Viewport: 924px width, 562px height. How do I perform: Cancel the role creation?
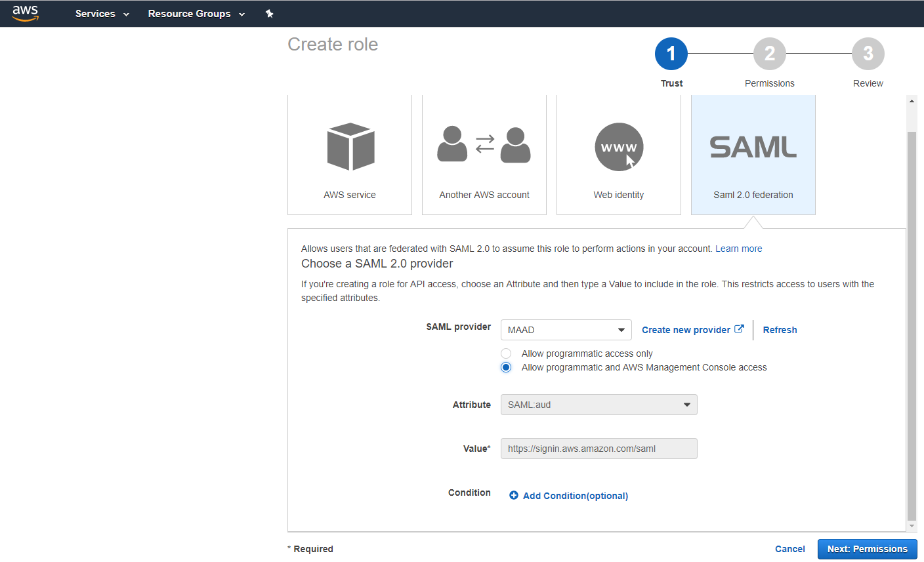pos(789,550)
